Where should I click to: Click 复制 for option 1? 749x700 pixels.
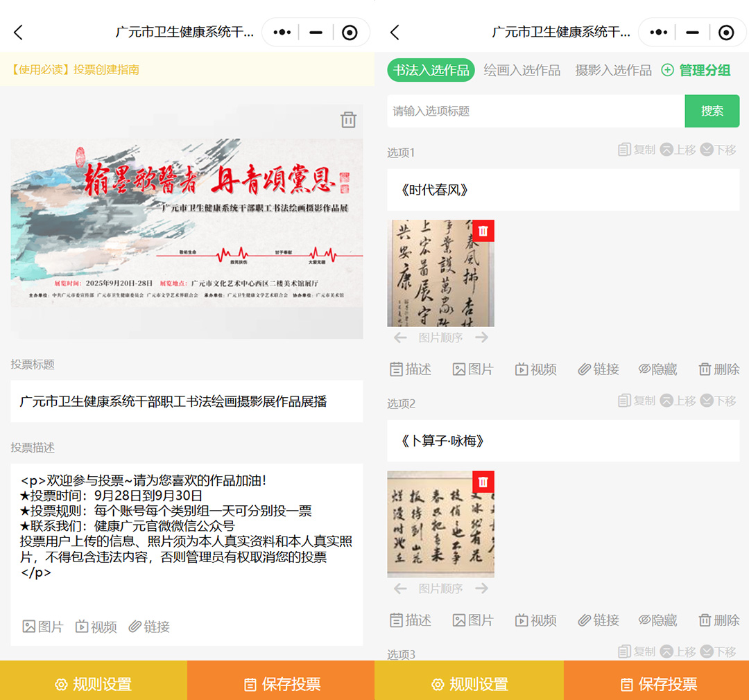point(637,150)
